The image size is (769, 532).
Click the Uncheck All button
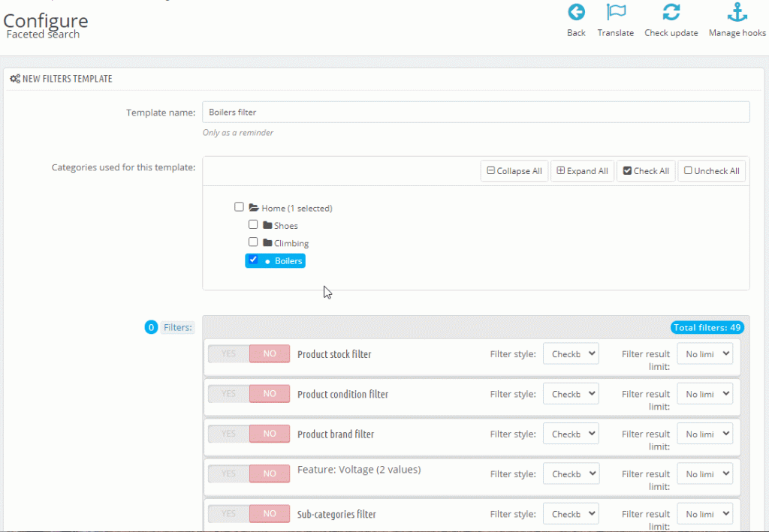coord(711,170)
